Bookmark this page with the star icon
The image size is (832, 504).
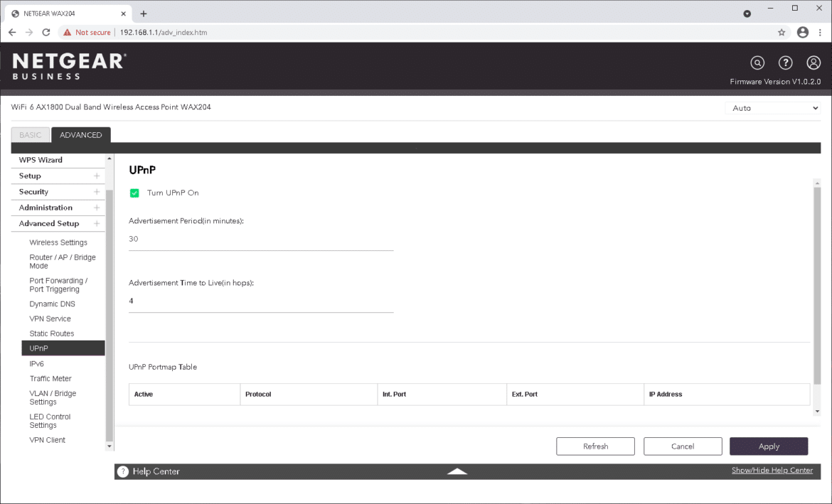(782, 33)
